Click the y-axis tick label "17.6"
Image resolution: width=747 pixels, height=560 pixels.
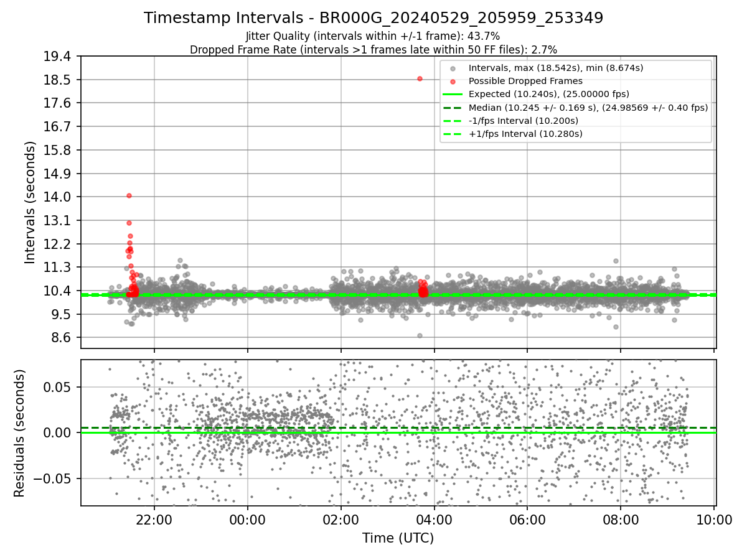tap(59, 103)
